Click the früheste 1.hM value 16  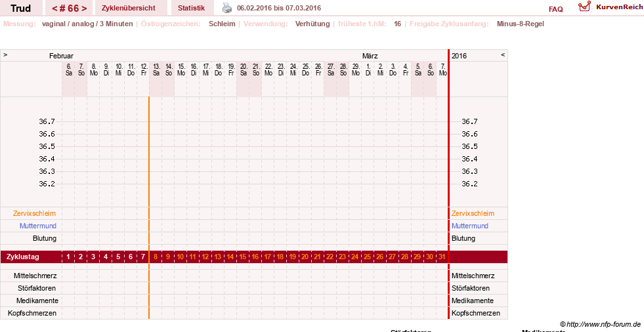click(x=398, y=24)
